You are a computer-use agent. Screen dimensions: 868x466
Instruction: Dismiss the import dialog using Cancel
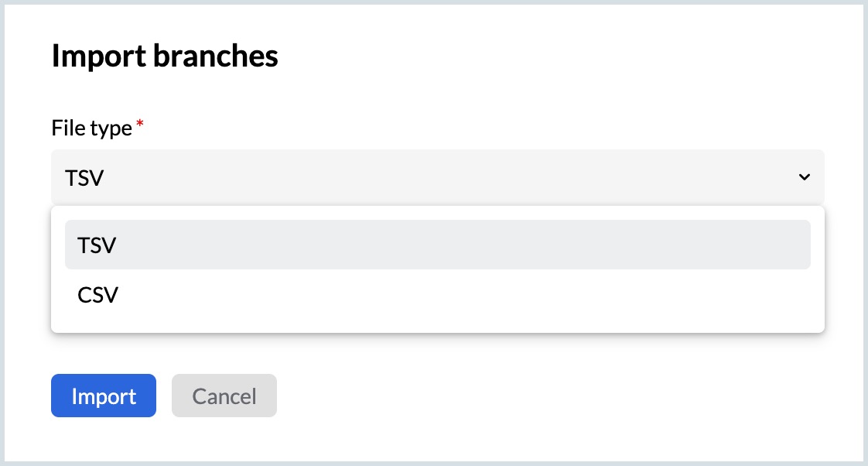coord(224,396)
